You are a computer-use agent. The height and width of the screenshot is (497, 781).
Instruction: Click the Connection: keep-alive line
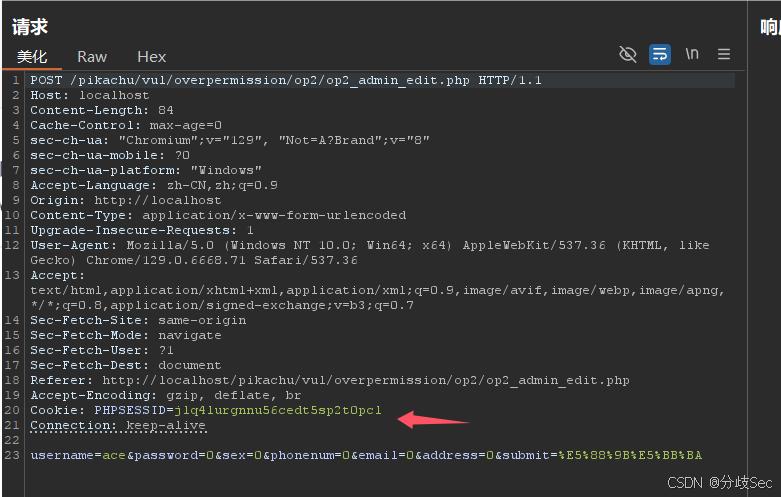pyautogui.click(x=118, y=426)
